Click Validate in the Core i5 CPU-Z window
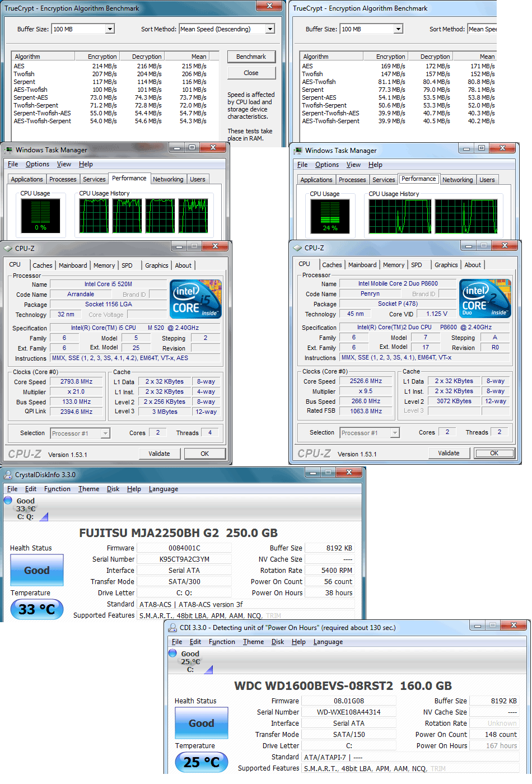 pos(159,454)
